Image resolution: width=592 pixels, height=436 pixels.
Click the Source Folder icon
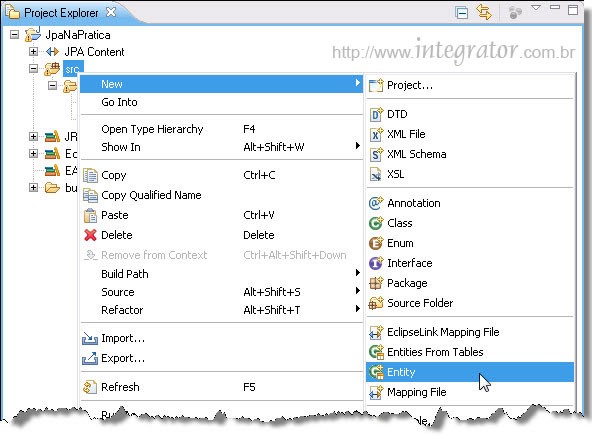(x=376, y=303)
